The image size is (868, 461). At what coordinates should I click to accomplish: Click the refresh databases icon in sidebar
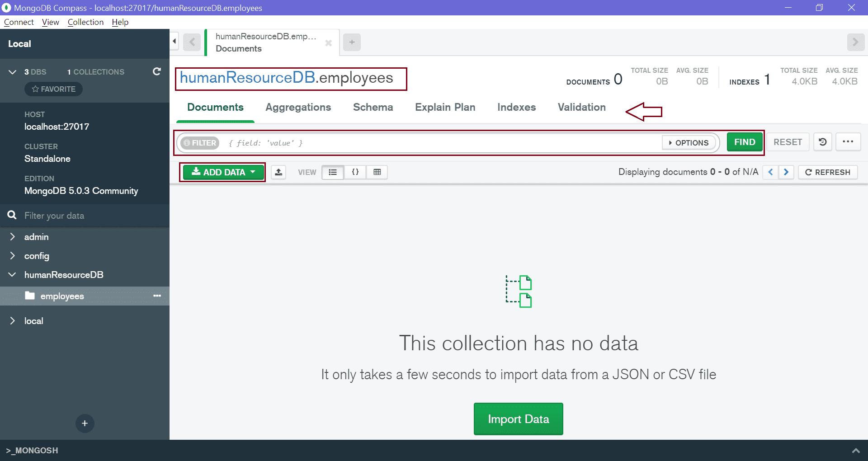(x=157, y=71)
